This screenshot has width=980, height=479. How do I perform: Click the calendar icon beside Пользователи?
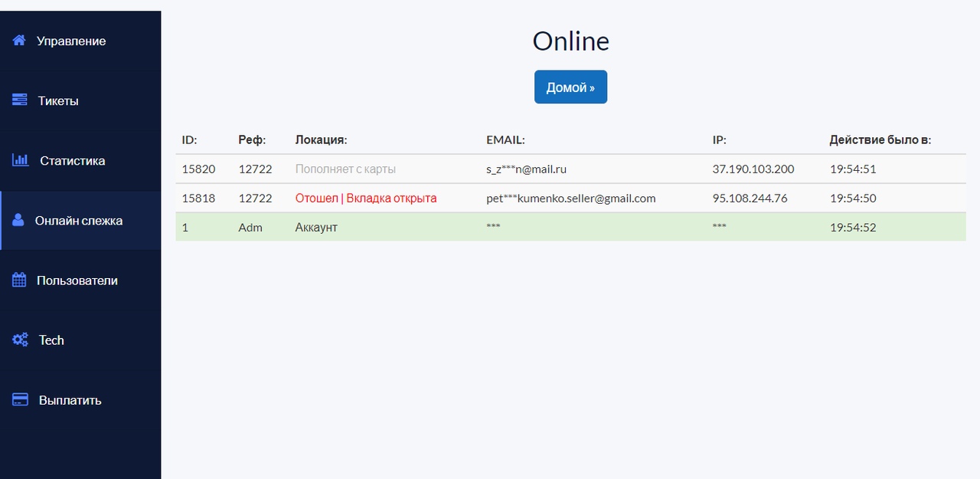click(x=19, y=281)
